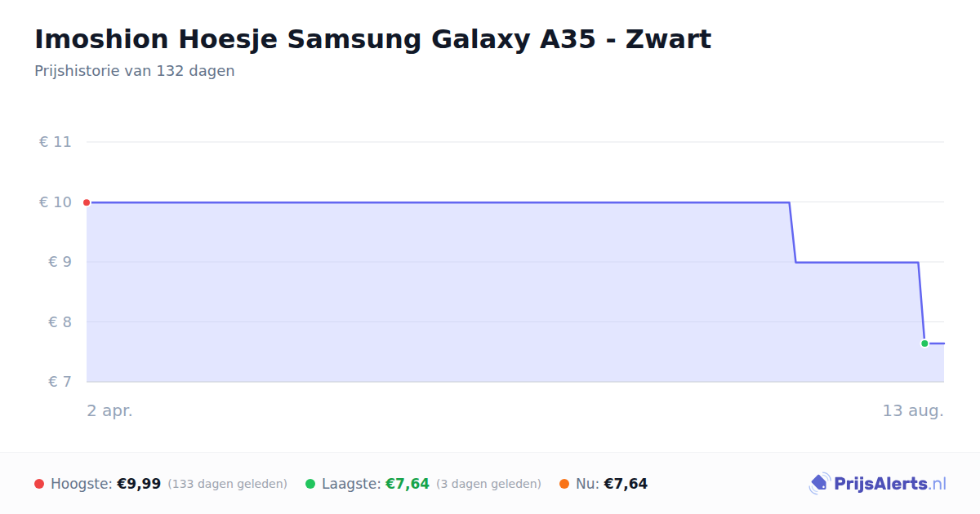This screenshot has width=980, height=514.
Task: Click the Prijshistorie van 132 dagen subtitle
Action: [135, 71]
